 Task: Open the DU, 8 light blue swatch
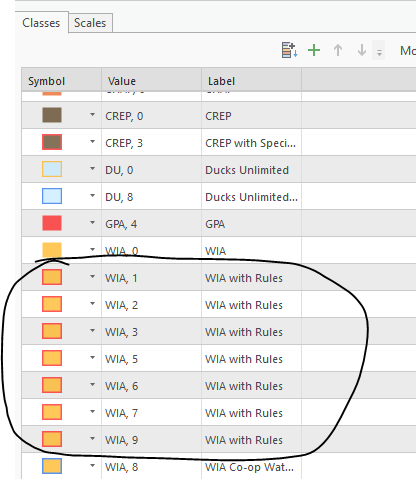tap(52, 196)
